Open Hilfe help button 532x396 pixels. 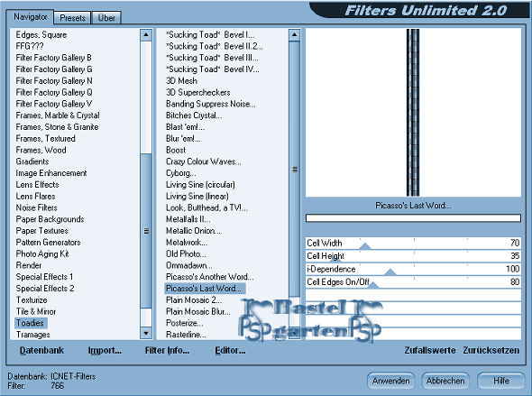tap(500, 381)
